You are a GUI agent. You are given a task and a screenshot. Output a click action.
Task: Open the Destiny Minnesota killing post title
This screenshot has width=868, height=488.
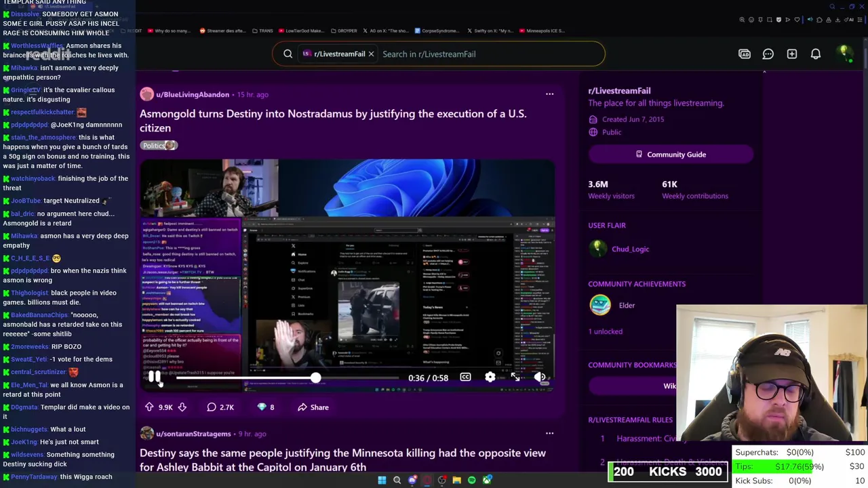(x=342, y=460)
